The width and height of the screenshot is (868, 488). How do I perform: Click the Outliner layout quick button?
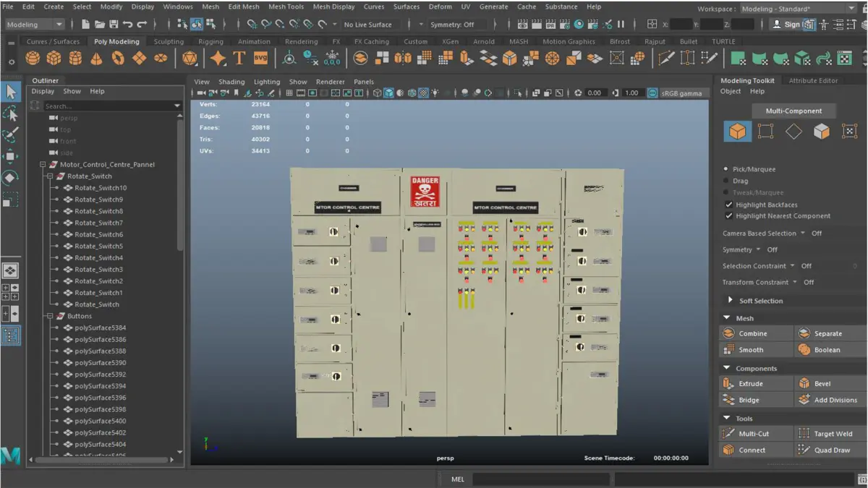tap(11, 335)
